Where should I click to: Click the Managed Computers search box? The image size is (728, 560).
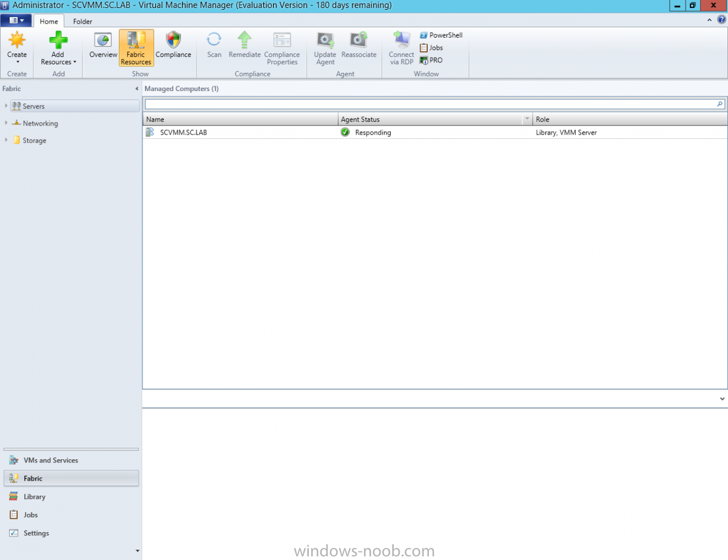[x=430, y=104]
